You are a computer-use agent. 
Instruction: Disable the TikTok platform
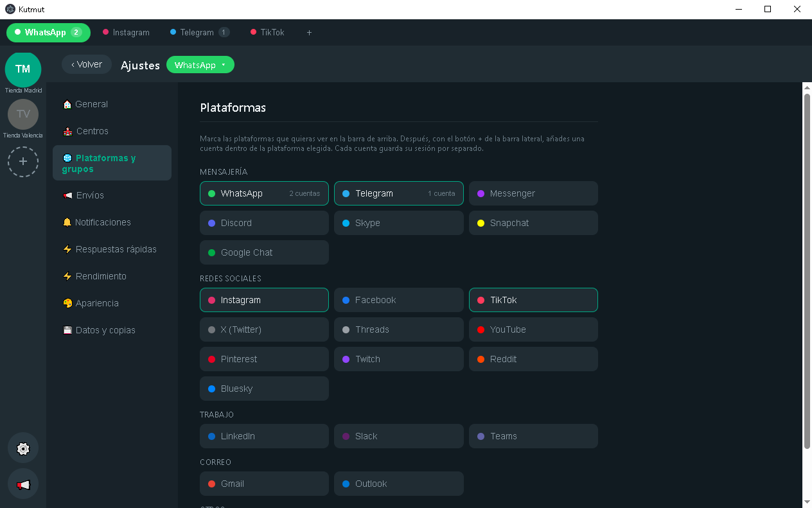click(x=533, y=300)
